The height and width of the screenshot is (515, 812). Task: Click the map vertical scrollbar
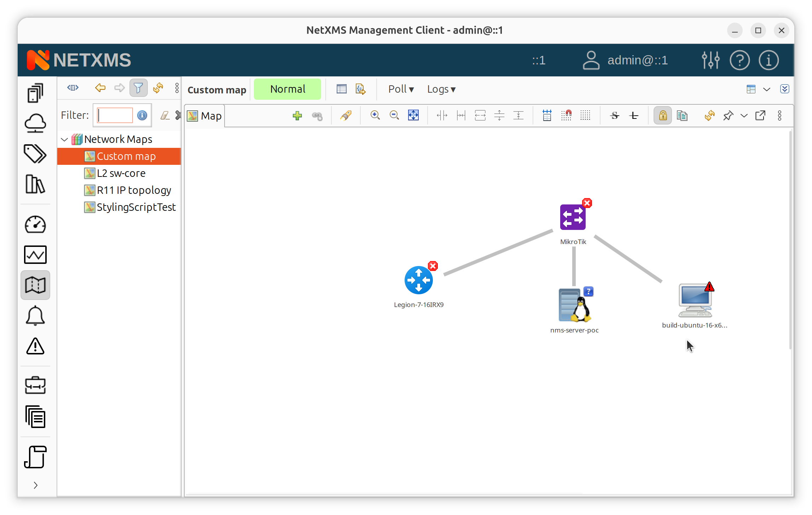790,241
